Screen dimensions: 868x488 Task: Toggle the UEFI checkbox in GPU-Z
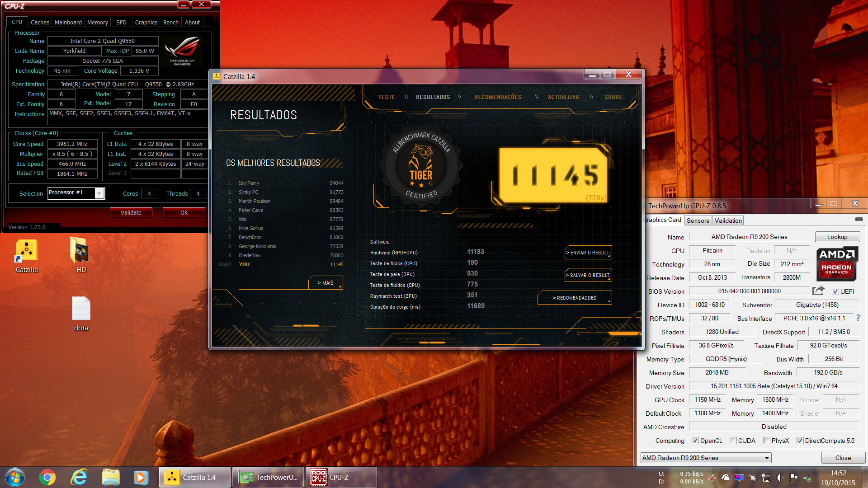pos(835,291)
